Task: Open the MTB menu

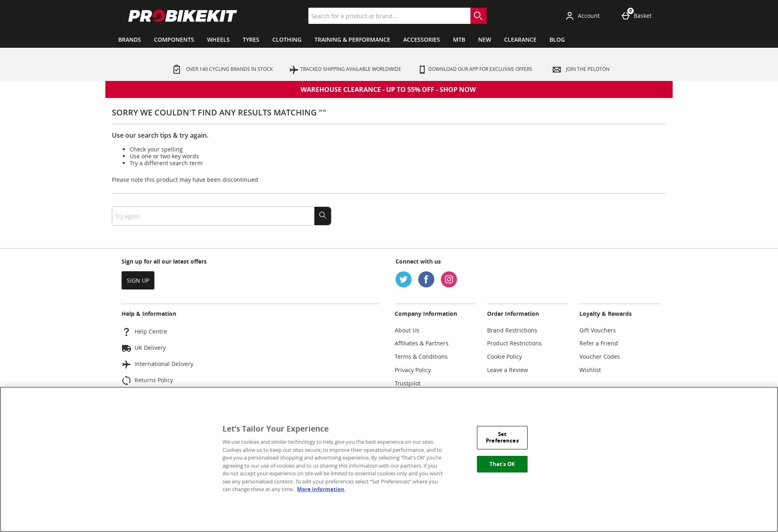Action: [459, 40]
